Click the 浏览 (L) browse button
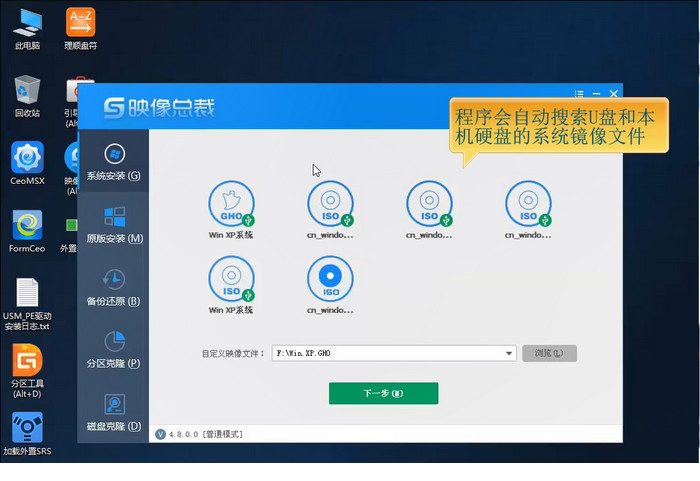The image size is (700, 481). point(549,353)
